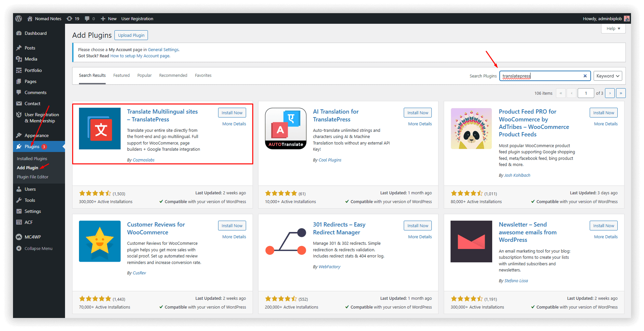This screenshot has height=331, width=644.
Task: Open Customer Reviews star thumbnail
Action: [100, 241]
